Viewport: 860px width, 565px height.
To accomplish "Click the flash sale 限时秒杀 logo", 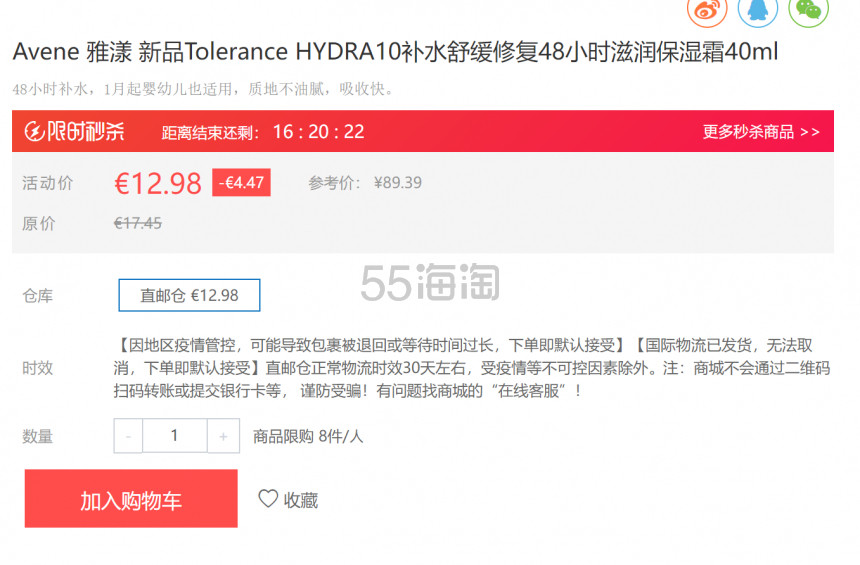I will coord(75,132).
